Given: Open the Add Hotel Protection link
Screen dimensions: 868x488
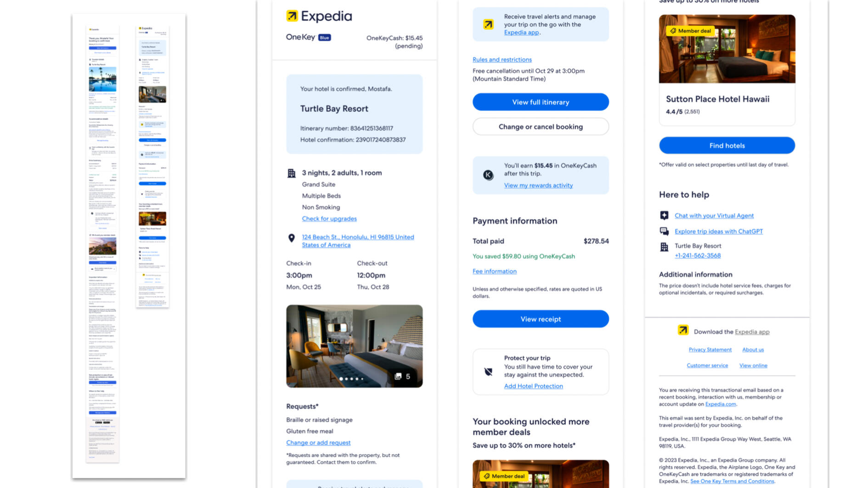Looking at the screenshot, I should click(x=533, y=386).
